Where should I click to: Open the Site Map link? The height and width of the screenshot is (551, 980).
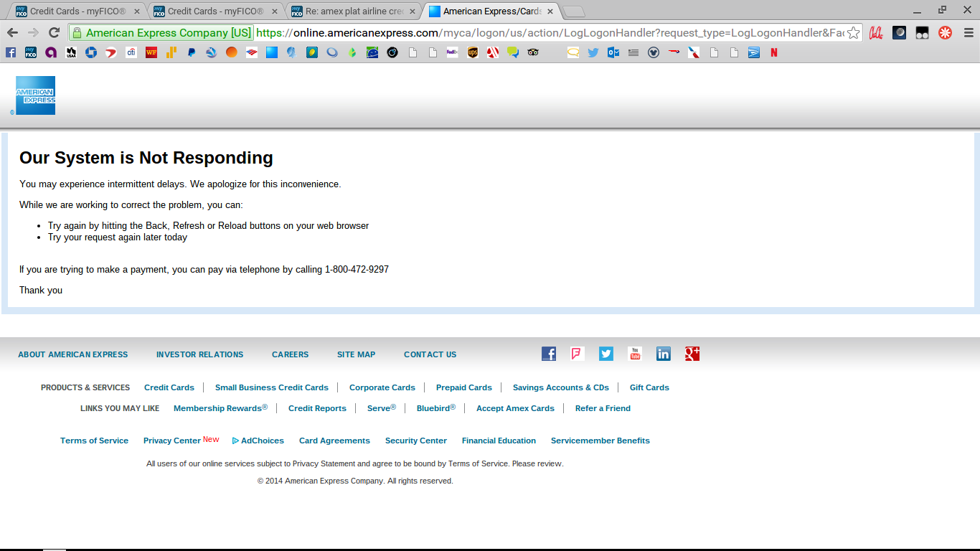[357, 354]
